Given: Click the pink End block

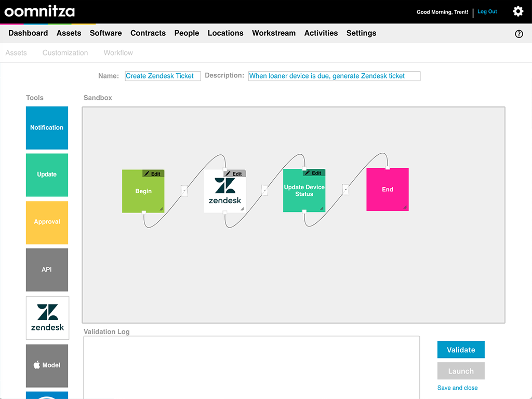Looking at the screenshot, I should click(387, 190).
